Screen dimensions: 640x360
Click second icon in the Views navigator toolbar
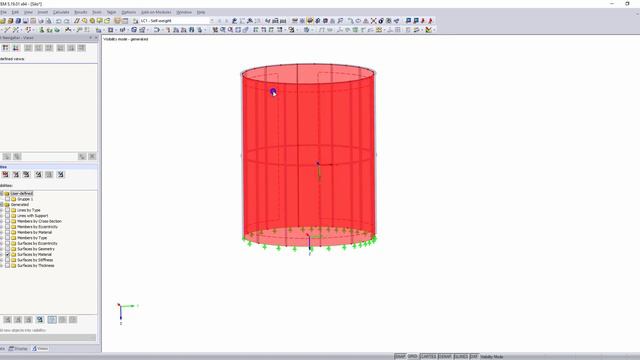pos(16,48)
